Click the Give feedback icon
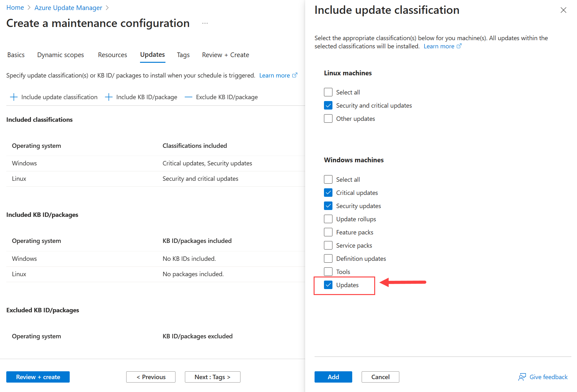577x392 pixels. pyautogui.click(x=522, y=377)
